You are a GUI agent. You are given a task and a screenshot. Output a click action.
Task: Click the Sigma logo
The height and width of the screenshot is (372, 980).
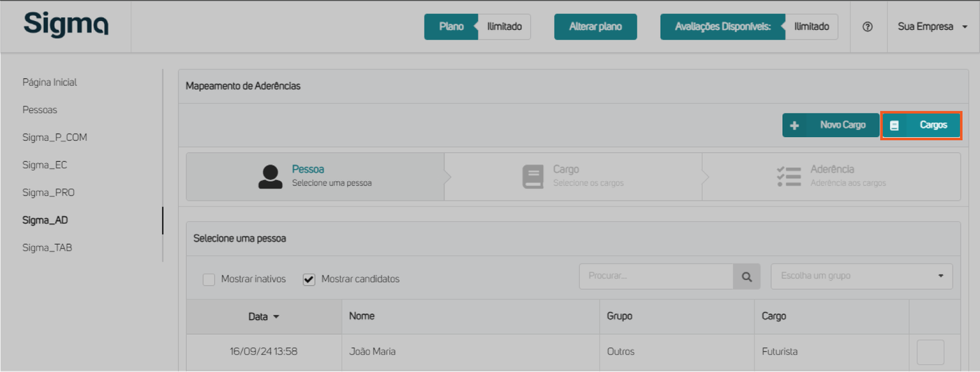tap(66, 24)
